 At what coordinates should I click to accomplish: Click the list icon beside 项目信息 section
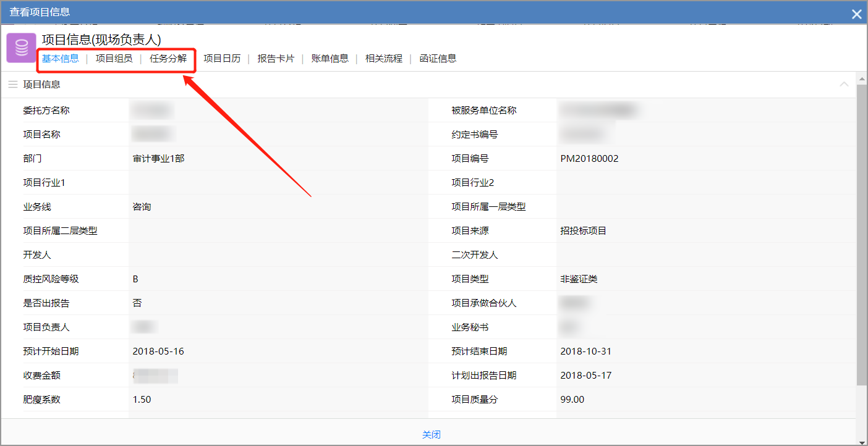tap(13, 85)
